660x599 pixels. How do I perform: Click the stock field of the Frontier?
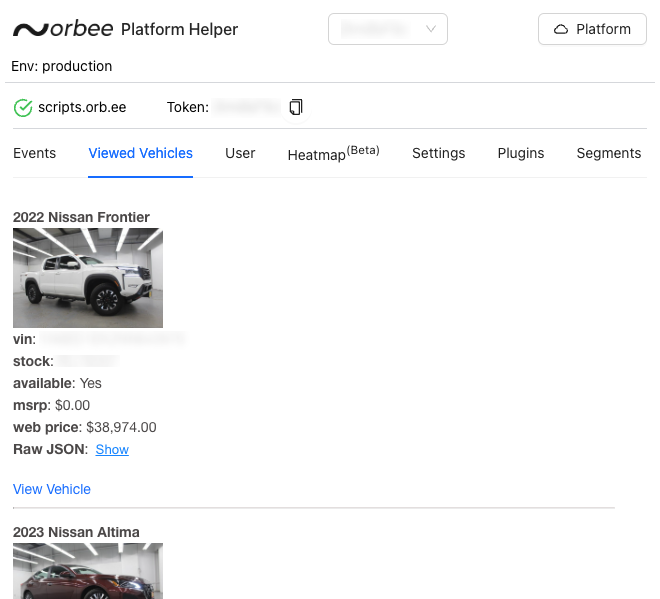tap(67, 362)
